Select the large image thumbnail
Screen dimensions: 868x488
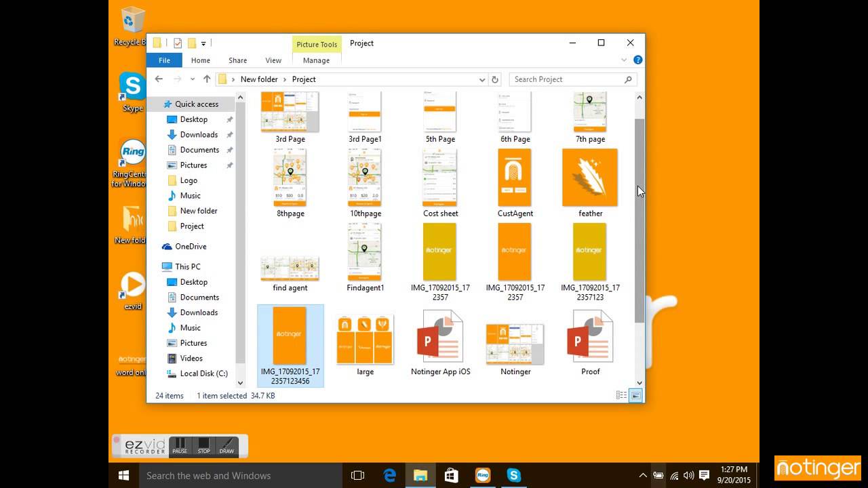click(365, 343)
